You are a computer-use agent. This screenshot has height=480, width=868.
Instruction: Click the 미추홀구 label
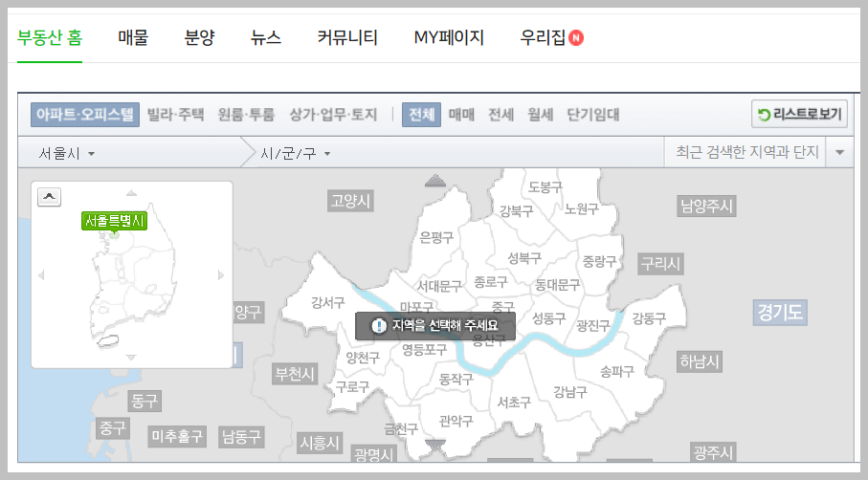pos(177,437)
